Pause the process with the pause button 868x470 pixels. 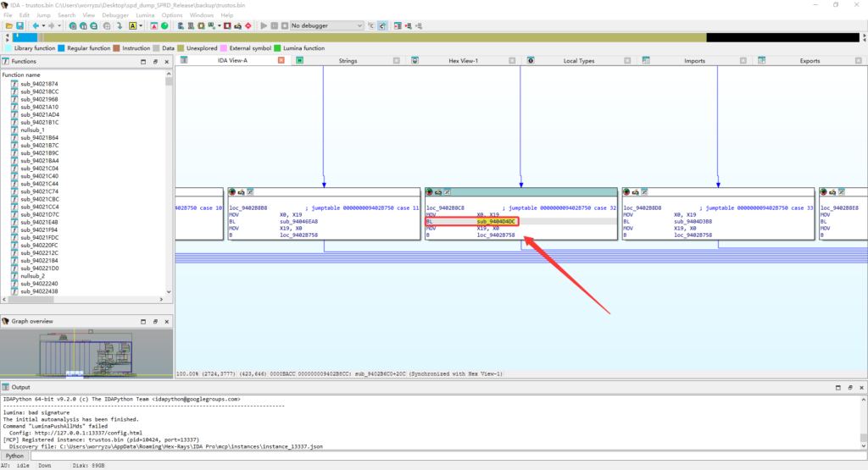pyautogui.click(x=274, y=26)
